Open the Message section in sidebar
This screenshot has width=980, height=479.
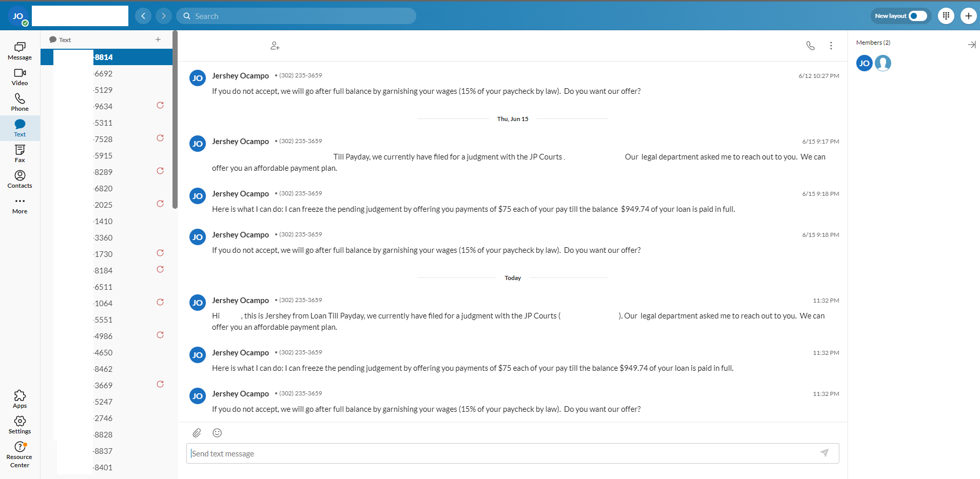point(20,51)
